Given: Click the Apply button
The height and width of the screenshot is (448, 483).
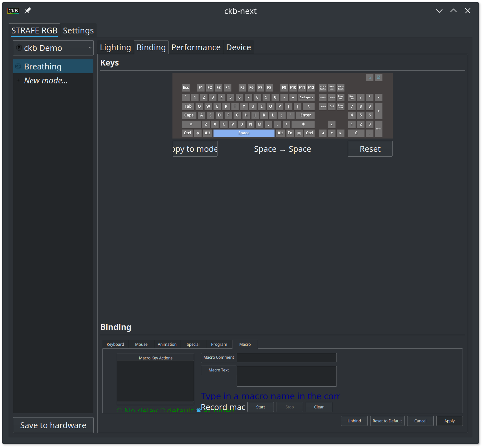Looking at the screenshot, I should point(450,421).
